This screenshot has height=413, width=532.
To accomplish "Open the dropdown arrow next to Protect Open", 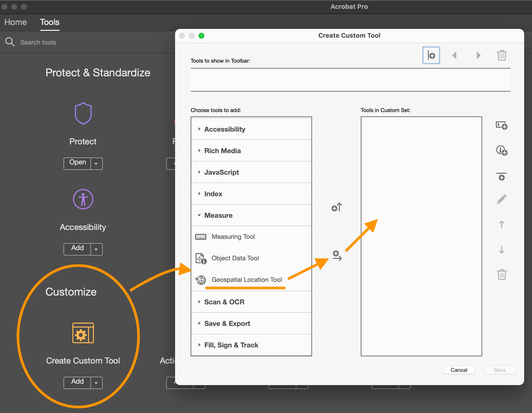I will coord(96,163).
